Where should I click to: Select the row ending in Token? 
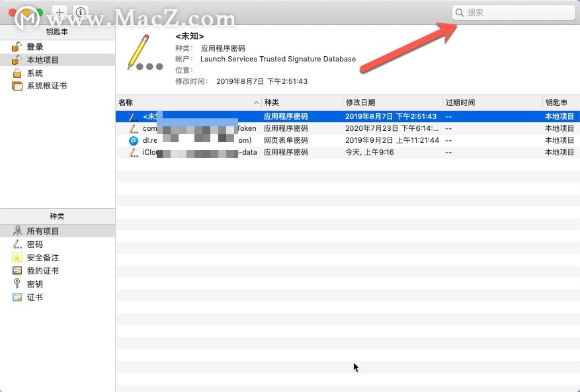pyautogui.click(x=348, y=128)
